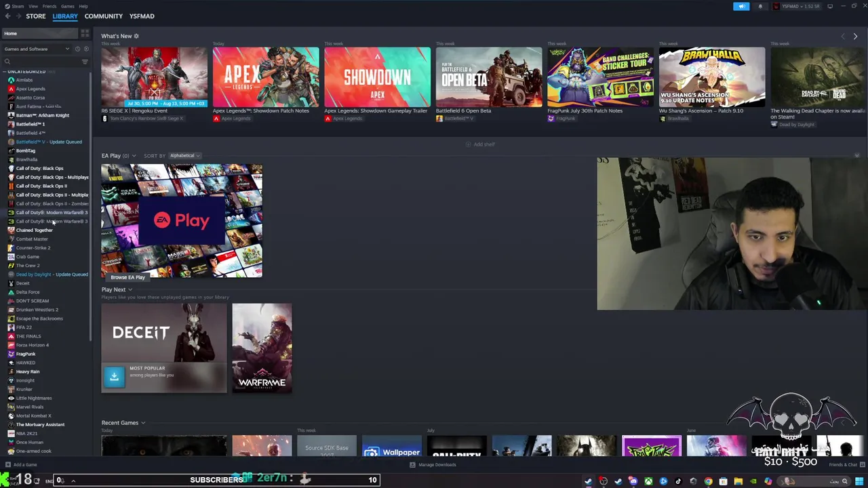
Task: Select Counter-Strike 2 in game list
Action: (33, 248)
